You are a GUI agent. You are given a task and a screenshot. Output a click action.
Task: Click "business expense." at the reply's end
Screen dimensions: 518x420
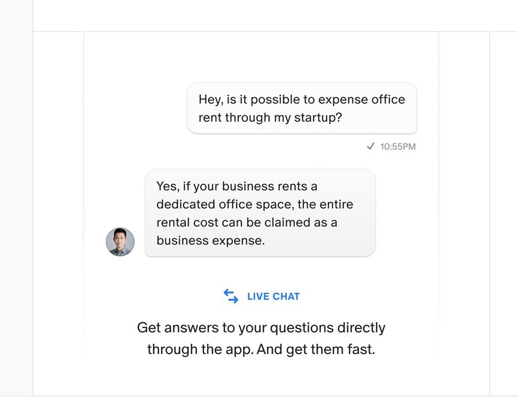click(x=210, y=241)
